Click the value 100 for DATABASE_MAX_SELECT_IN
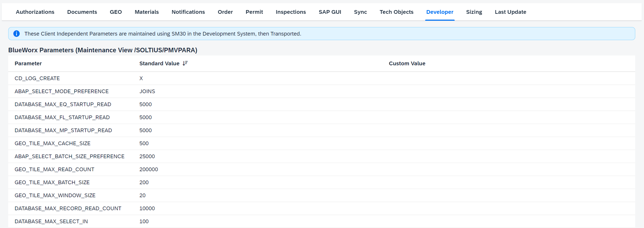Image resolution: width=644 pixels, height=228 pixels. [x=144, y=221]
